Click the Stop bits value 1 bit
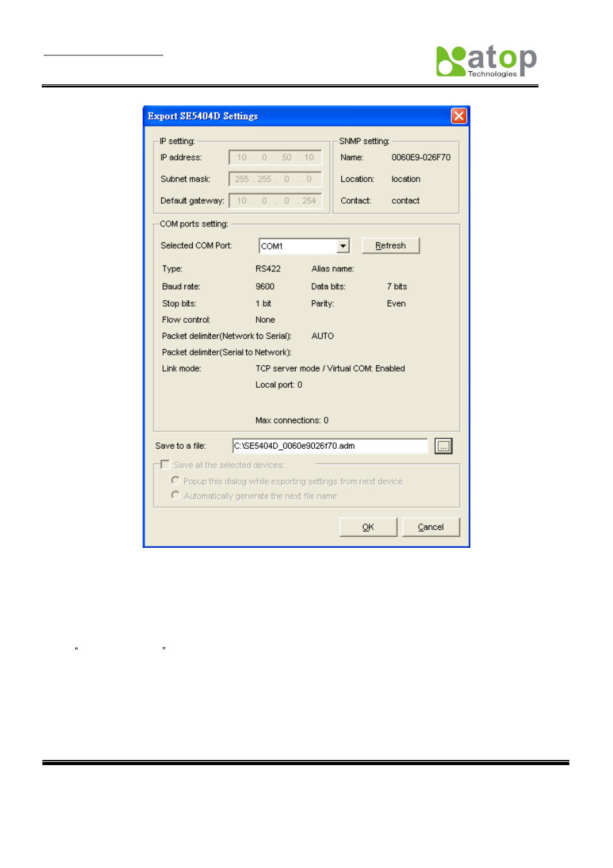The image size is (613, 868). coord(263,303)
